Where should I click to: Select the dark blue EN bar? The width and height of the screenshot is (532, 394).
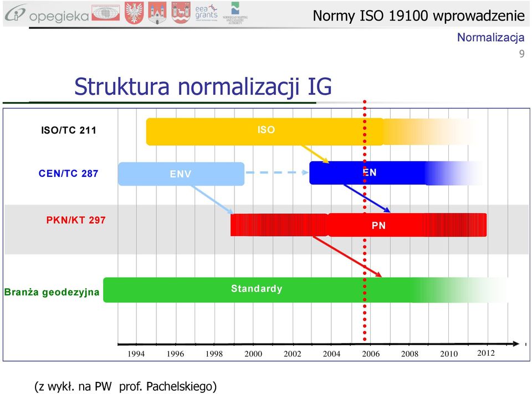(x=395, y=173)
